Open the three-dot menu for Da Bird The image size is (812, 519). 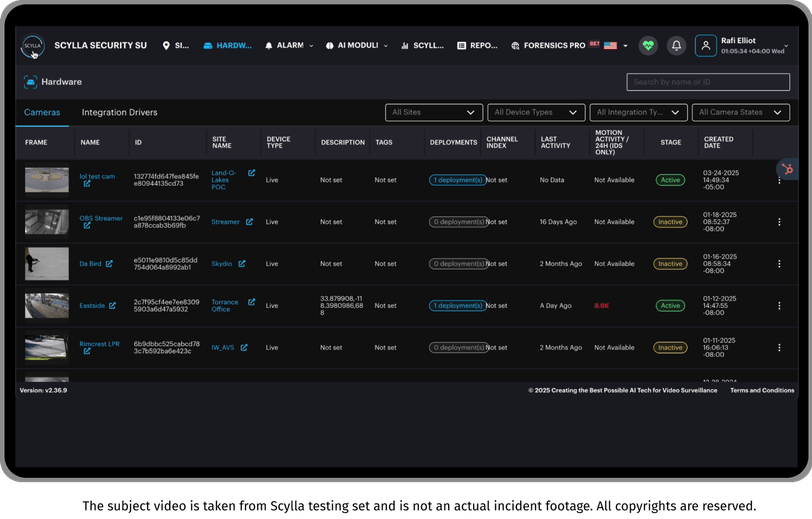coord(779,264)
